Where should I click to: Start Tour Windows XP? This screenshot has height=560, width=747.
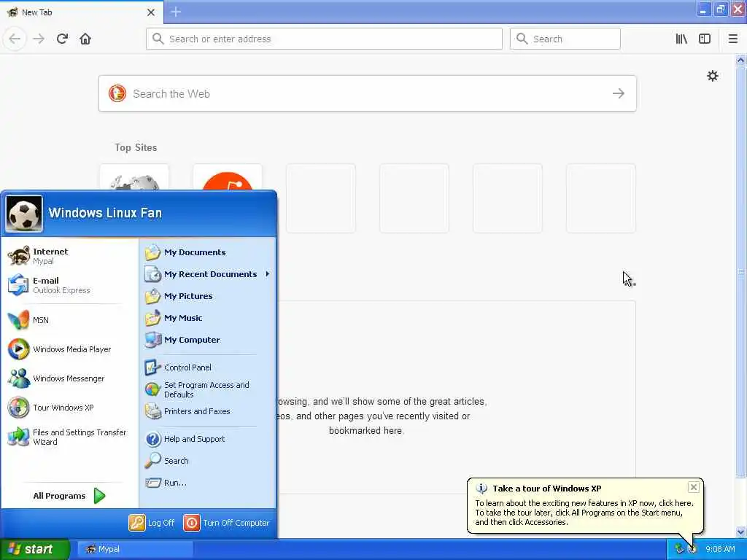pyautogui.click(x=69, y=407)
